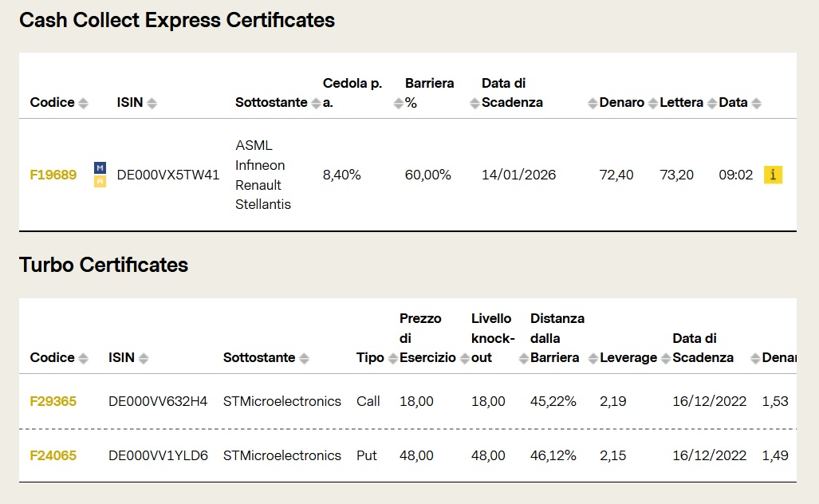Sort Cash Collect table by Denaro
Viewport: 819px width, 504px height.
[653, 104]
